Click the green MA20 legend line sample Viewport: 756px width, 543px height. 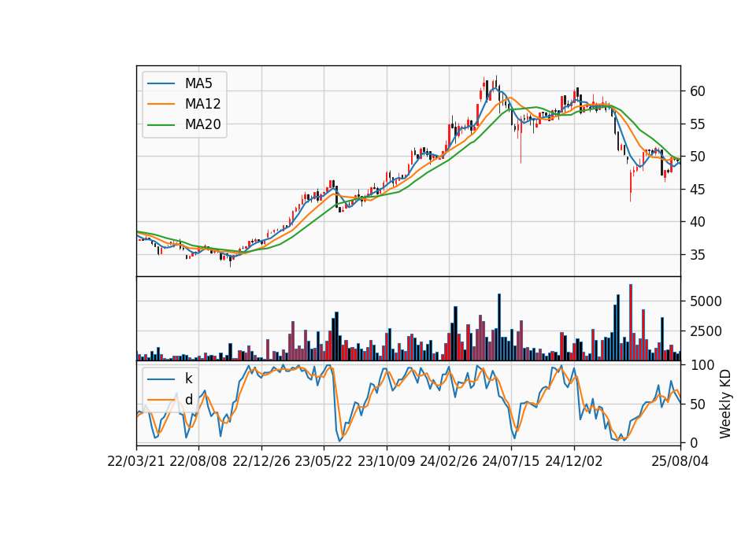point(161,125)
